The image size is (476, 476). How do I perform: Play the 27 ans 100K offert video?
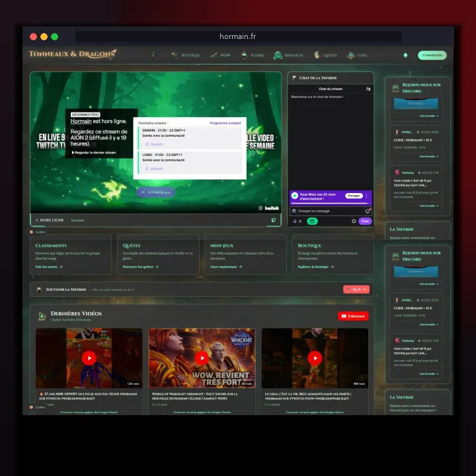pyautogui.click(x=89, y=358)
